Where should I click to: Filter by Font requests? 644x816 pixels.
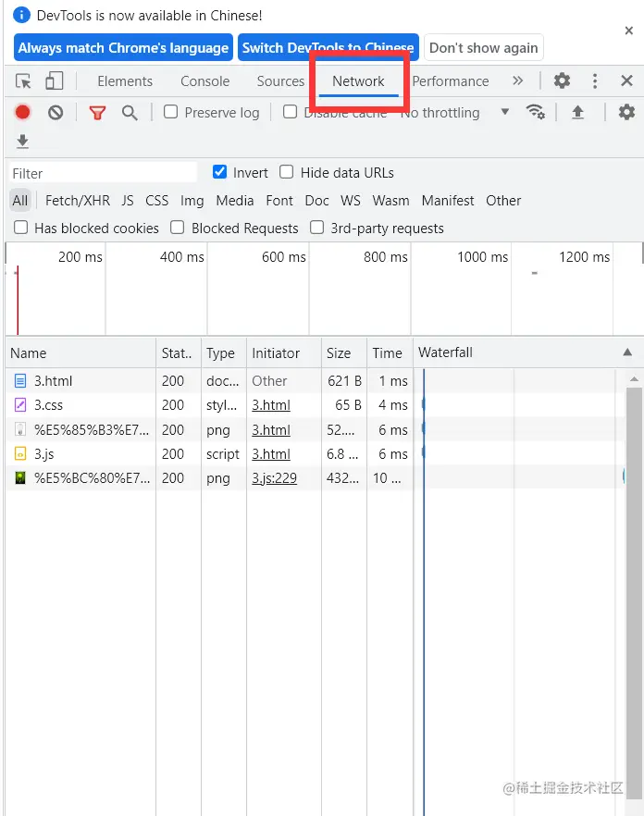(x=279, y=201)
